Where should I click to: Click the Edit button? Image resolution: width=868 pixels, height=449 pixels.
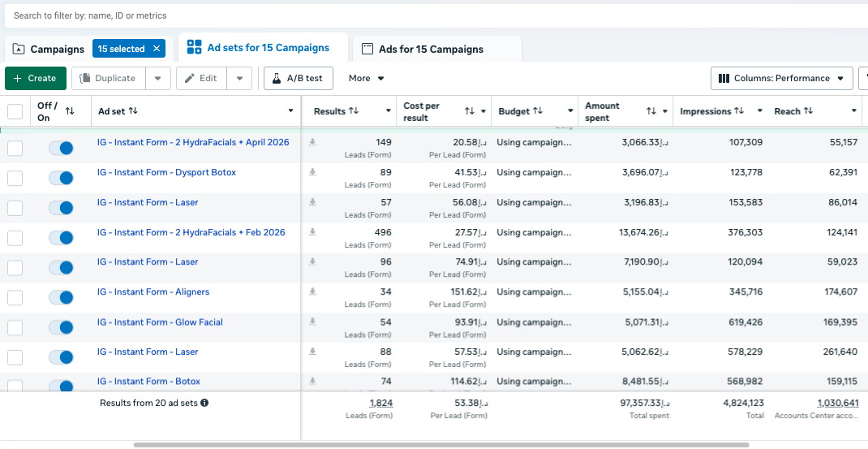[201, 78]
